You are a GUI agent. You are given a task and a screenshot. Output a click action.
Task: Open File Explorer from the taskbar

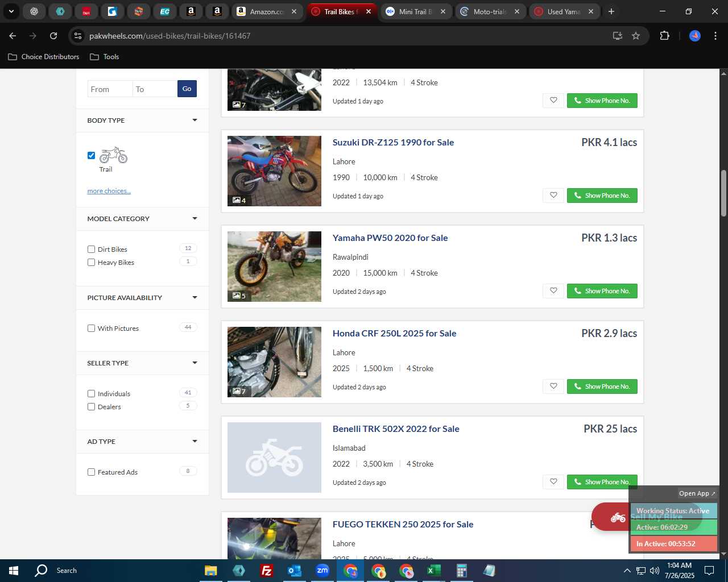tap(210, 571)
